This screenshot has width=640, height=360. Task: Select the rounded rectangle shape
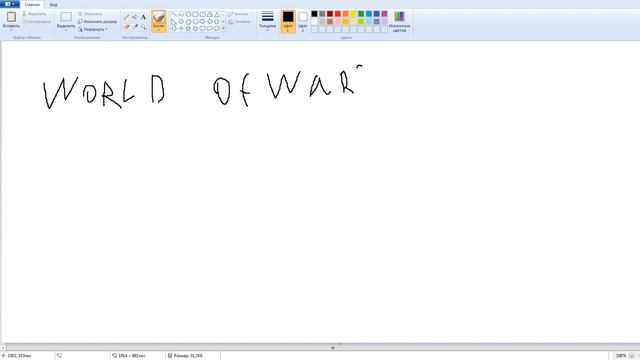(202, 14)
